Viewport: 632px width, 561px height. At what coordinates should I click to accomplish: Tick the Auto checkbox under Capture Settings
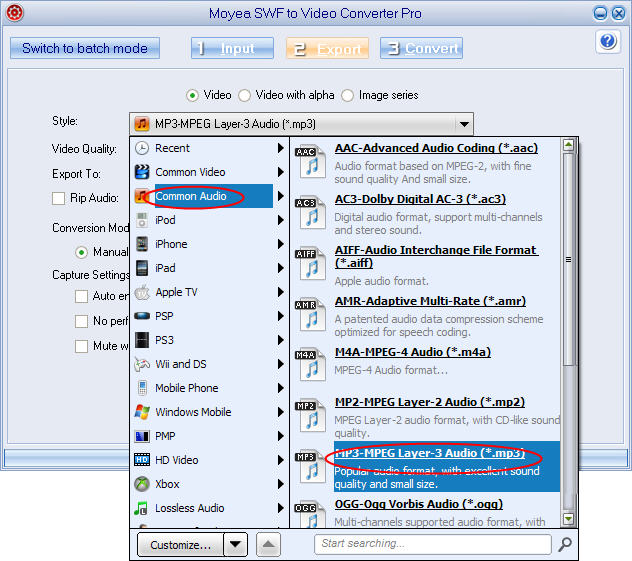(81, 296)
